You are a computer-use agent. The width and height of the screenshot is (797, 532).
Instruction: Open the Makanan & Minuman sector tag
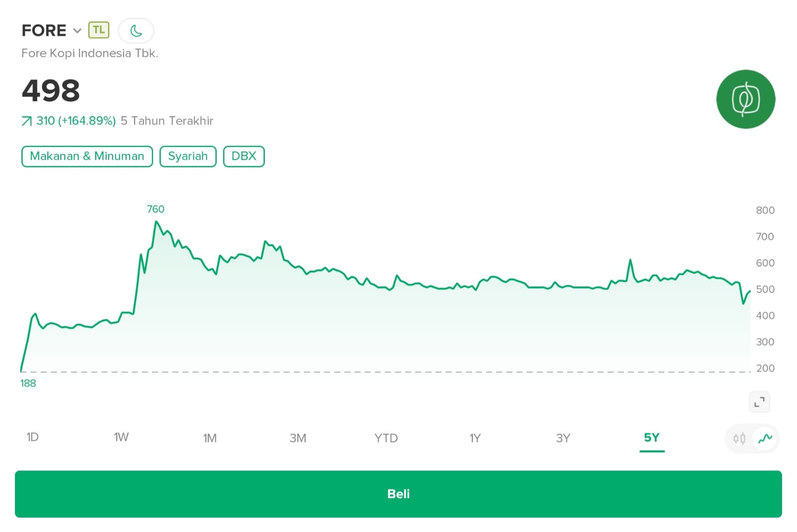click(x=87, y=156)
